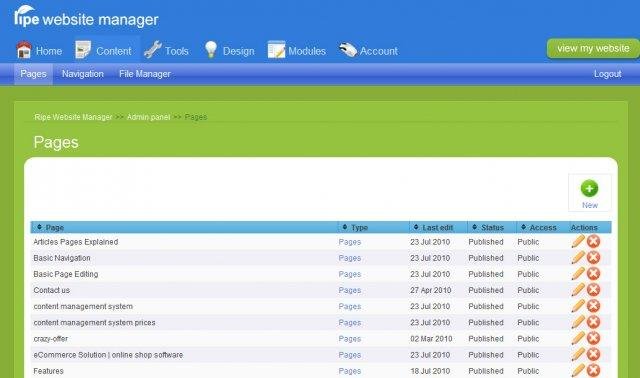Delete the crazy-offer page
The image size is (640, 378).
point(593,338)
